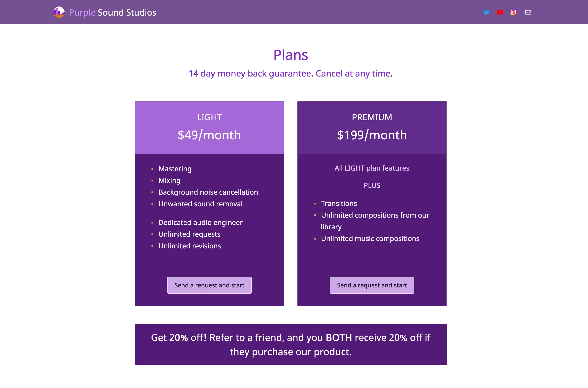Select the LIGHT $49/month plan header

click(209, 128)
